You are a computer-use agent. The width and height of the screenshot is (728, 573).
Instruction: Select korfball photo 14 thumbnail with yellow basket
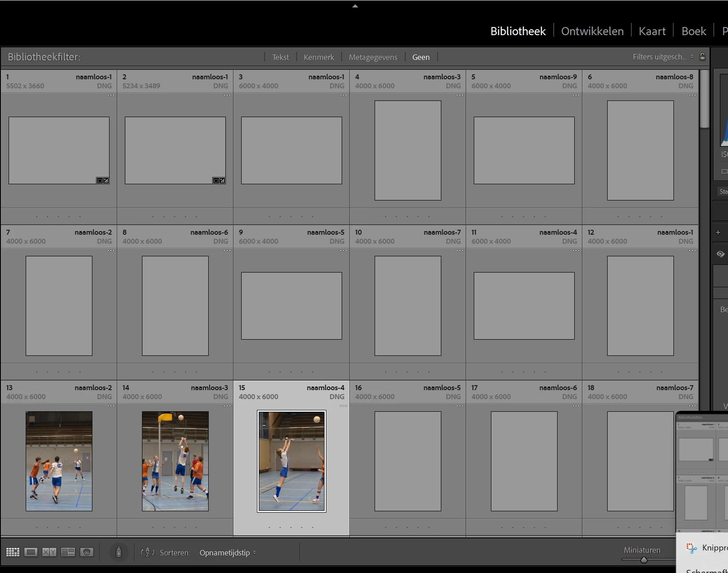(x=175, y=461)
